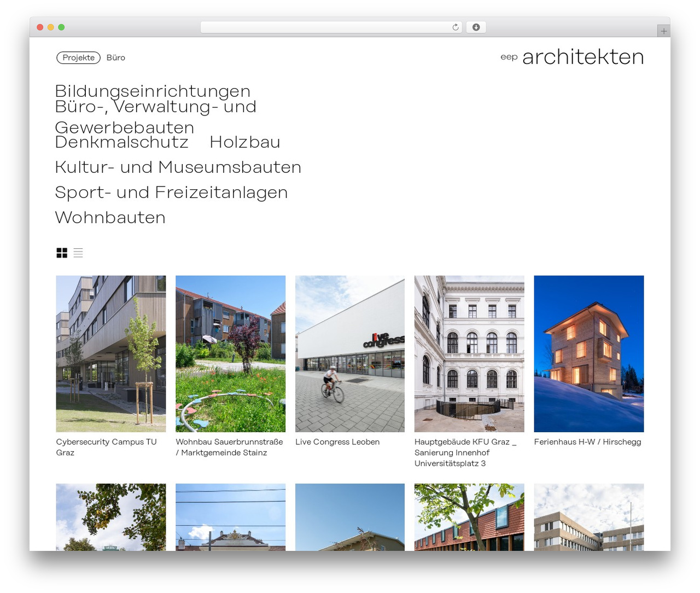
Task: Open browser downloads button
Action: tap(476, 27)
